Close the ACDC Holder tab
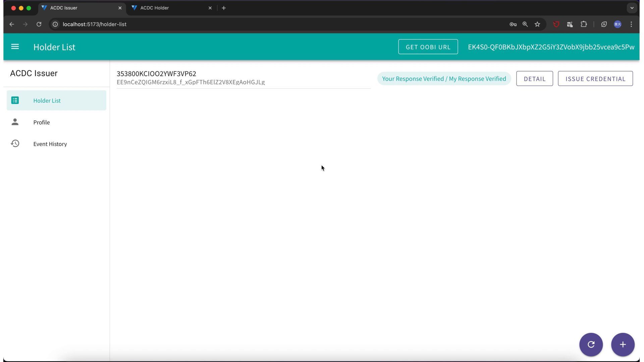The width and height of the screenshot is (644, 362). pyautogui.click(x=210, y=8)
